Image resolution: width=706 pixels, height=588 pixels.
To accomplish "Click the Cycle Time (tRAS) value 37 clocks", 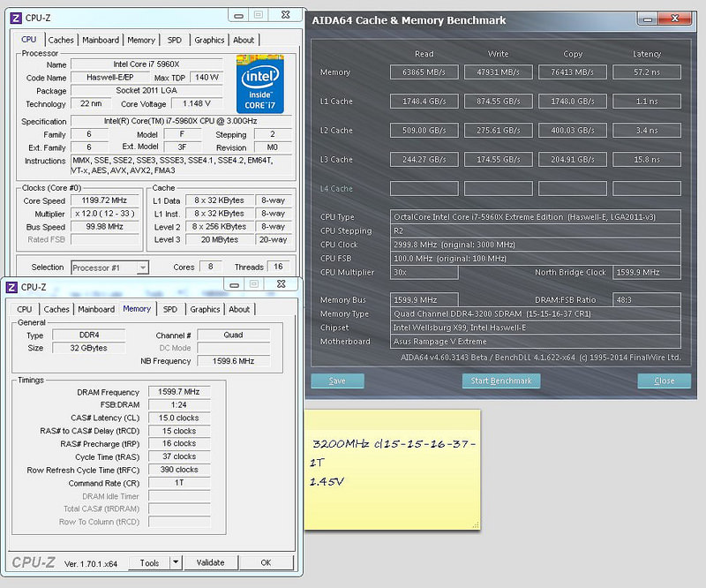I will (179, 456).
